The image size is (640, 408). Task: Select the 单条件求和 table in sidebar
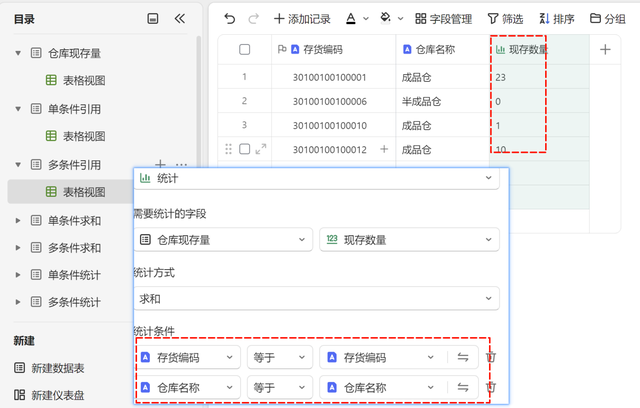[66, 221]
